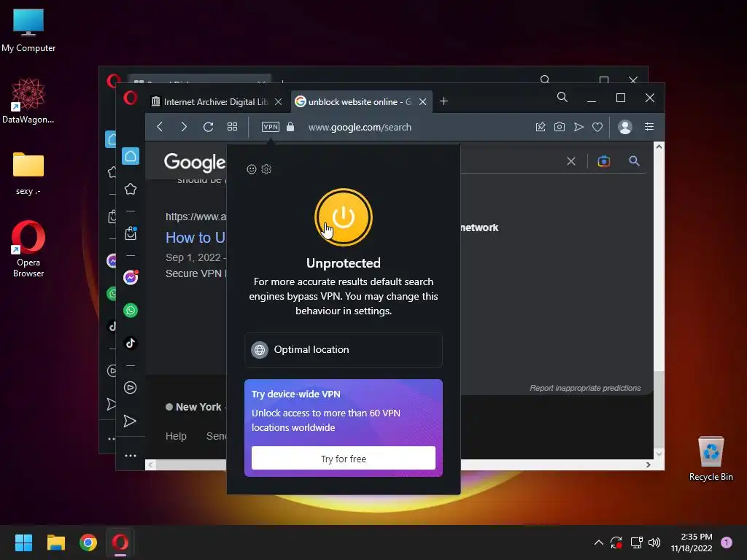Click the Google logo
The width and height of the screenshot is (747, 560).
tap(194, 163)
